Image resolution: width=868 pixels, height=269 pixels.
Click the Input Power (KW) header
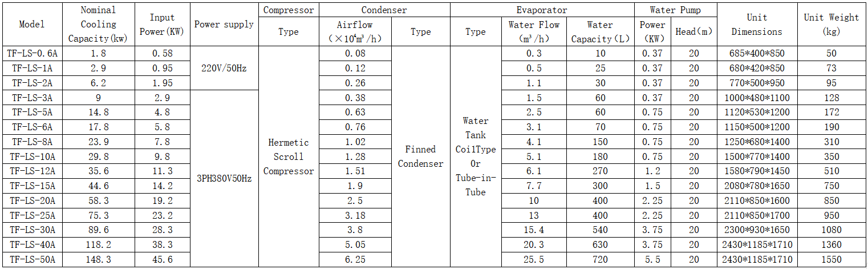(x=162, y=25)
